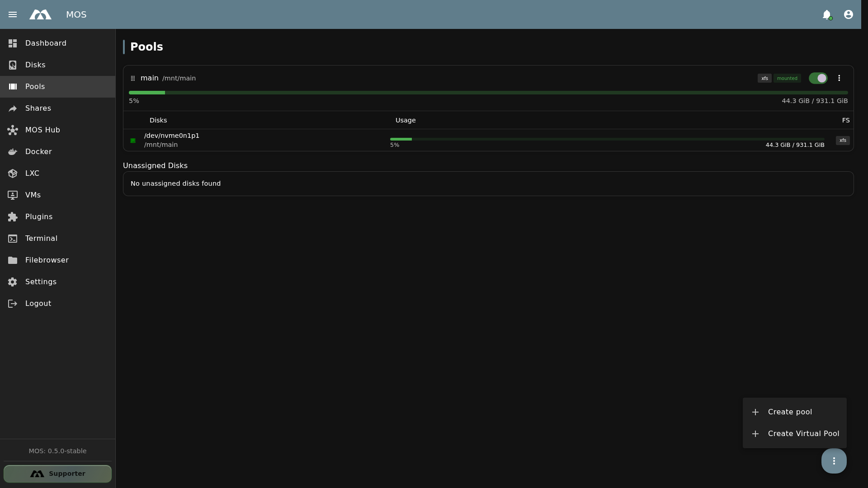Open the hamburger navigation menu
The image size is (868, 488).
(x=13, y=14)
